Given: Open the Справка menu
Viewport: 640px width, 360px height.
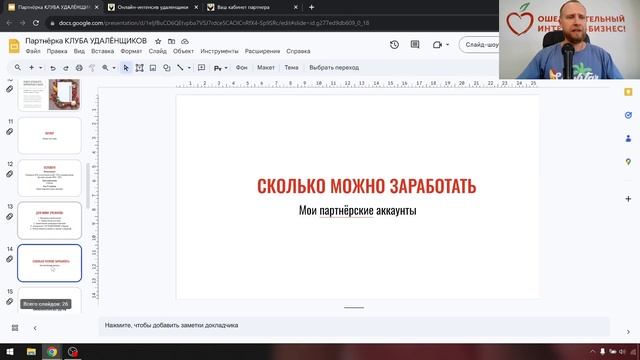Looking at the screenshot, I should coord(298,51).
